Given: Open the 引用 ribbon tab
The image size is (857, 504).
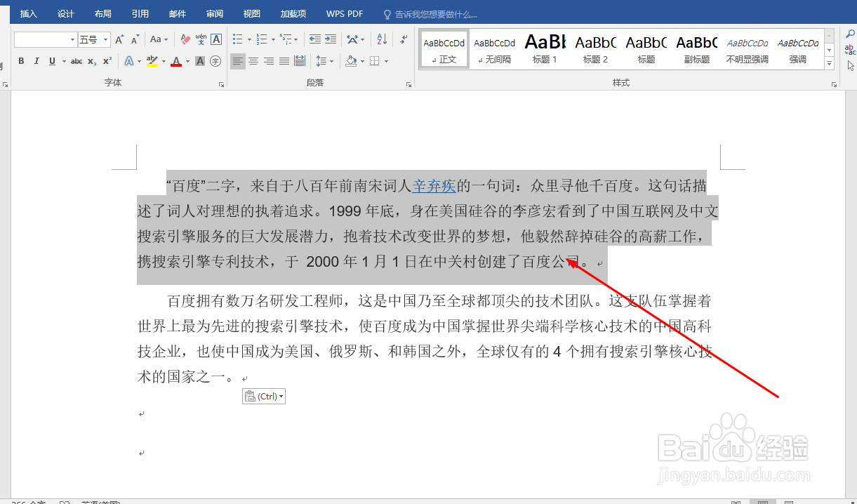Looking at the screenshot, I should 140,14.
